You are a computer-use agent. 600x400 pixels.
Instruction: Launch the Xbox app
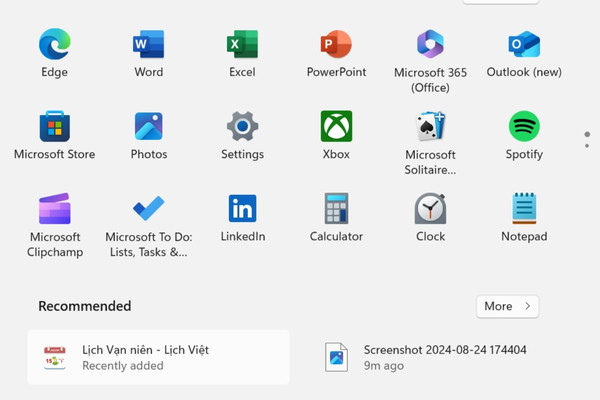[336, 126]
